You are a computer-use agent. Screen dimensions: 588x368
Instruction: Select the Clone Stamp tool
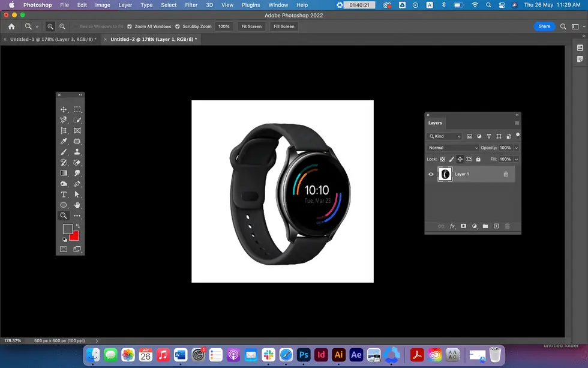click(77, 151)
